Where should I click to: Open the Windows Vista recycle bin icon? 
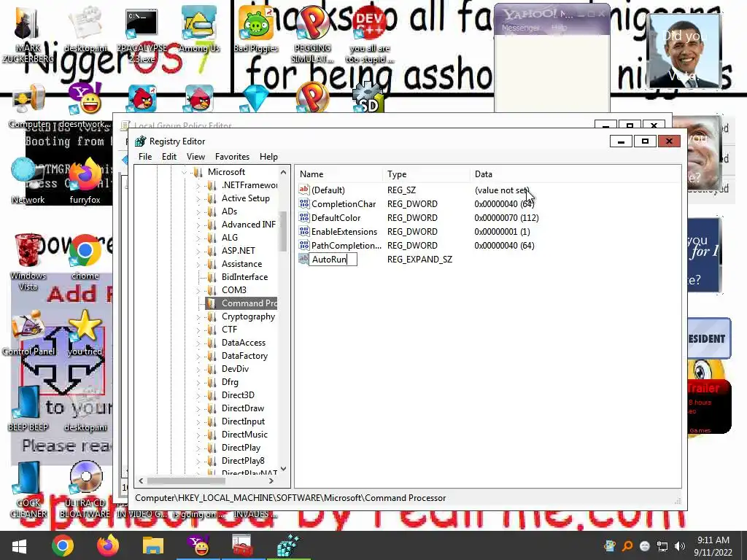coord(28,262)
